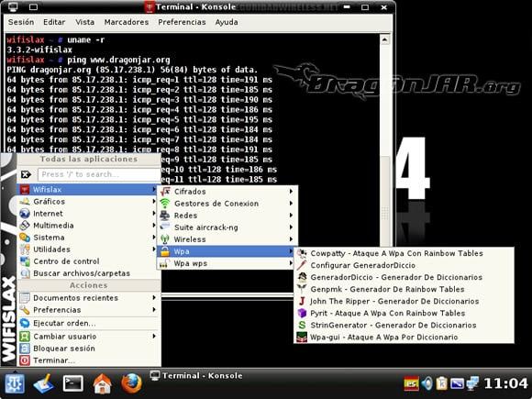532x399 pixels.
Task: Open the Home folder from the panel
Action: [x=102, y=384]
